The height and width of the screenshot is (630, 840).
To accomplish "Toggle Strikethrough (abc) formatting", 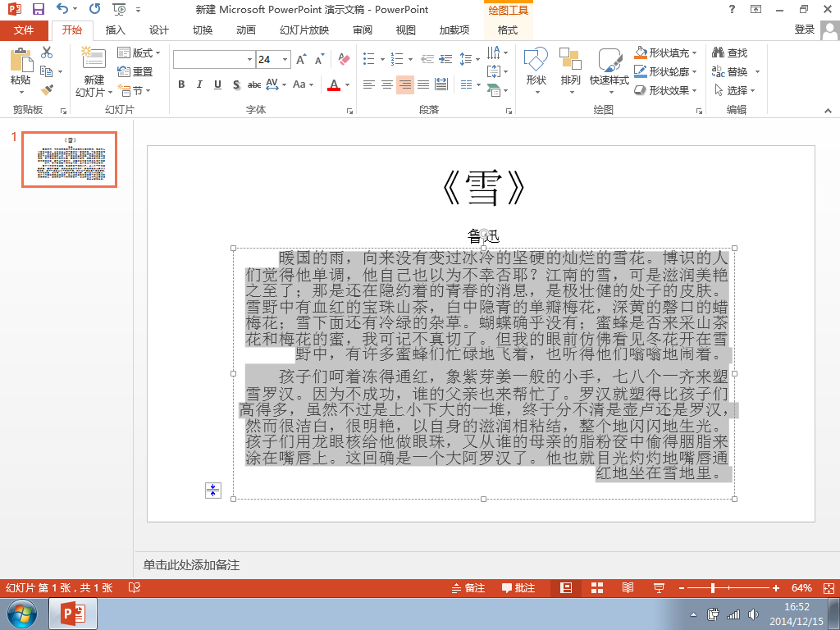I will pos(254,84).
